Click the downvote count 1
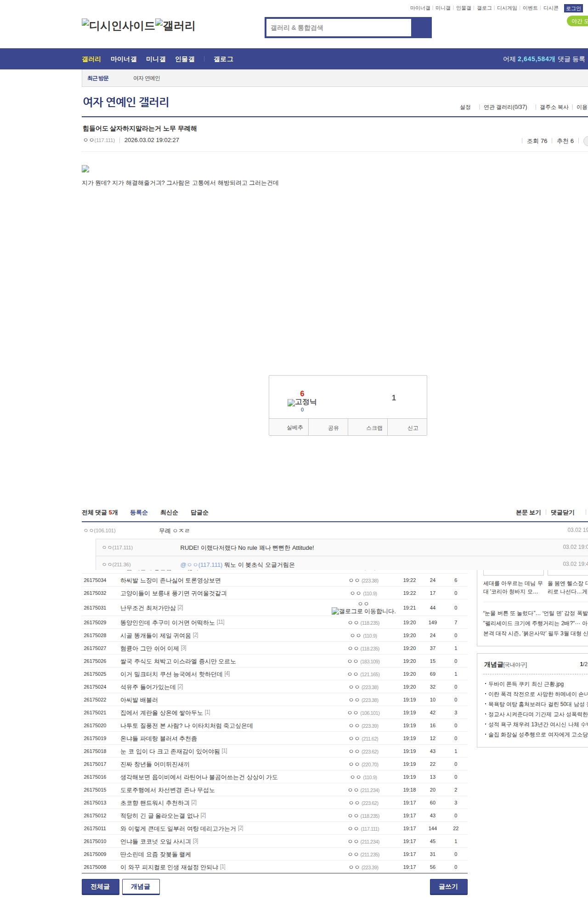588x901 pixels. pyautogui.click(x=394, y=398)
